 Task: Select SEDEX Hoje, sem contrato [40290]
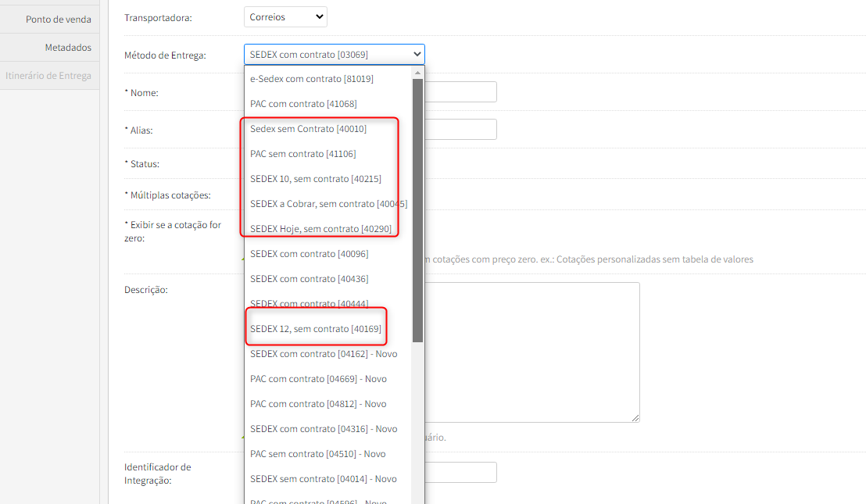[328, 228]
